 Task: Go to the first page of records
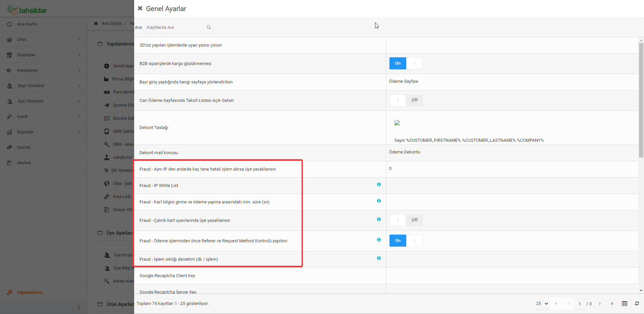click(556, 304)
